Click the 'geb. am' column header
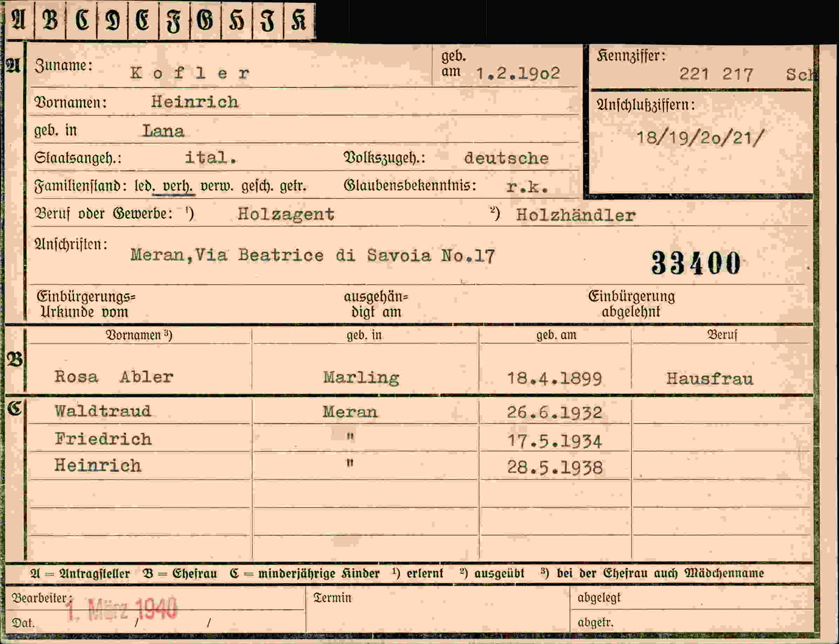839x644 pixels. point(556,335)
